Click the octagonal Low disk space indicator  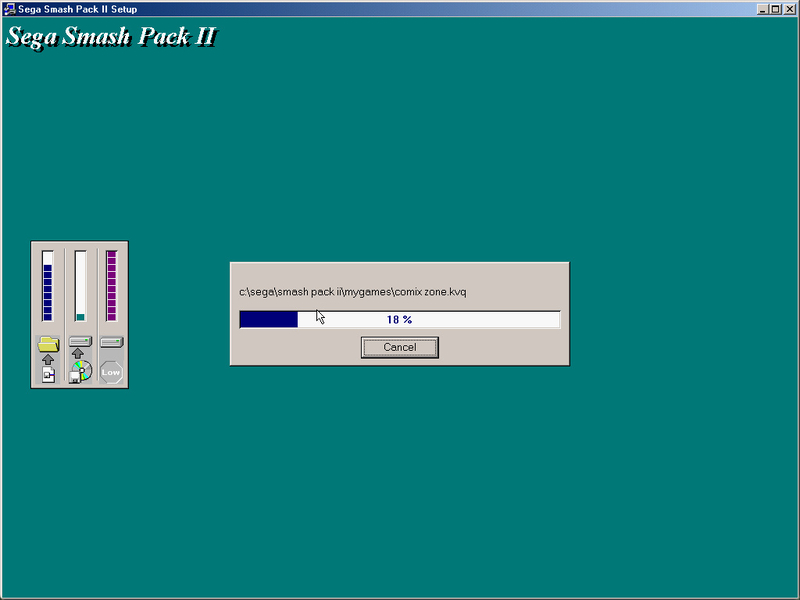[x=111, y=372]
